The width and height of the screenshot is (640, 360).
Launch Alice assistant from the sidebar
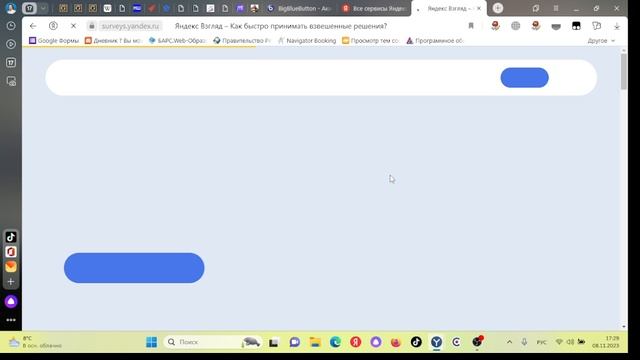click(11, 302)
